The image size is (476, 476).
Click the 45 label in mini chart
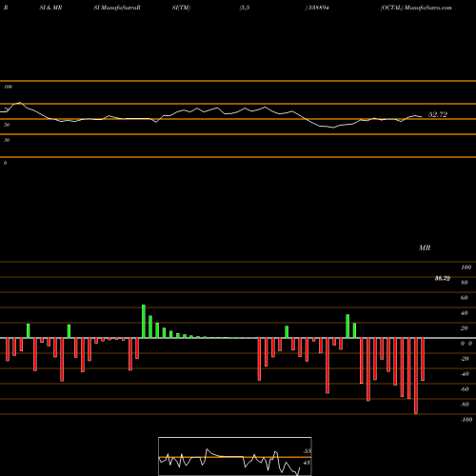pyautogui.click(x=307, y=463)
